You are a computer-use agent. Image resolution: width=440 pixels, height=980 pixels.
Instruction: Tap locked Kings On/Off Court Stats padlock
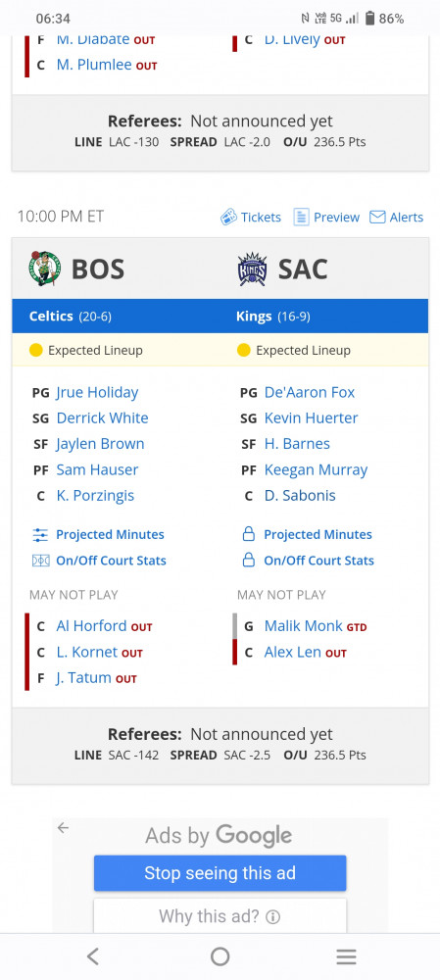(248, 560)
